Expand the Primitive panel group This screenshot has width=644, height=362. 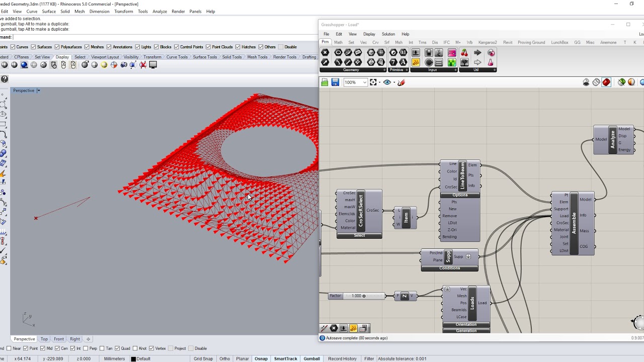[406, 70]
